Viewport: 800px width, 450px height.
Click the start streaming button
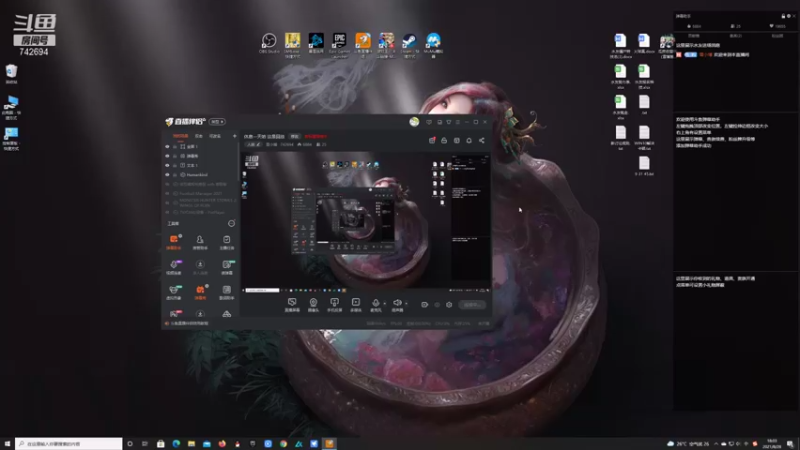(x=472, y=305)
